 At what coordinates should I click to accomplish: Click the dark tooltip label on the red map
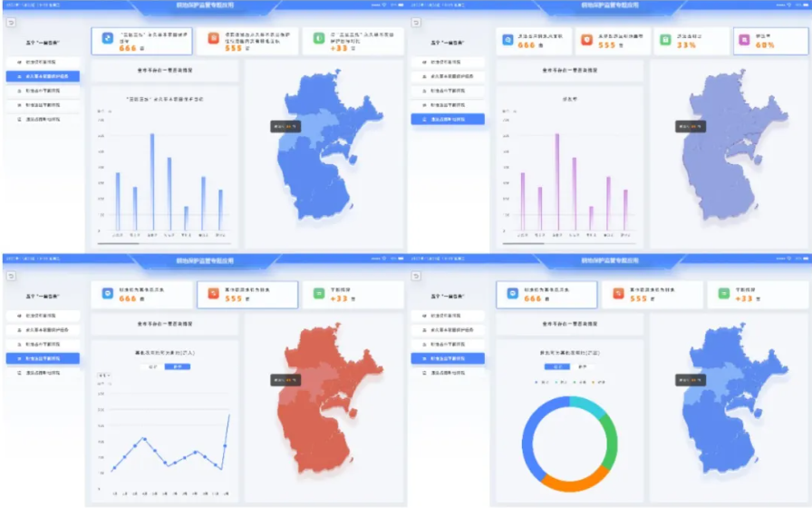(x=285, y=380)
